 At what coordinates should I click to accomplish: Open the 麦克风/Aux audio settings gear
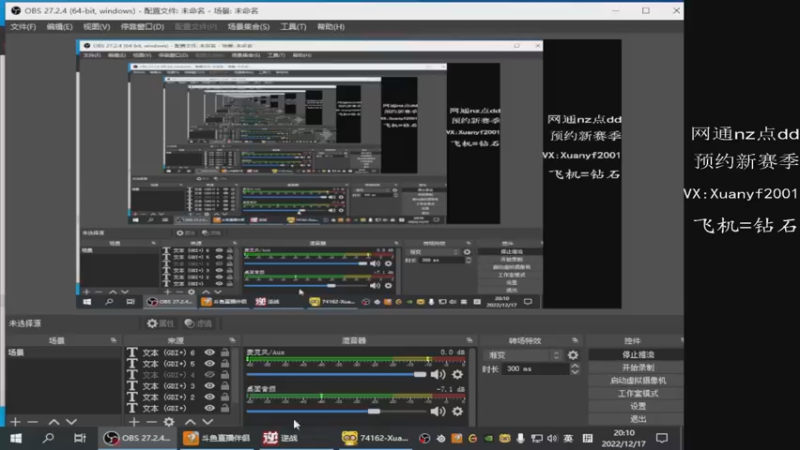point(458,374)
